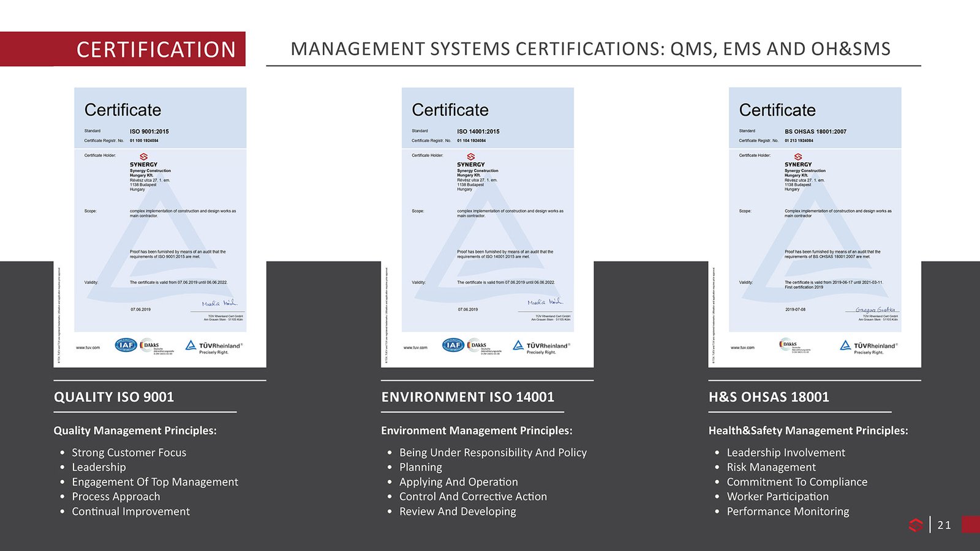
Task: Select the QUALITY ISO 9001 heading
Action: coord(114,397)
